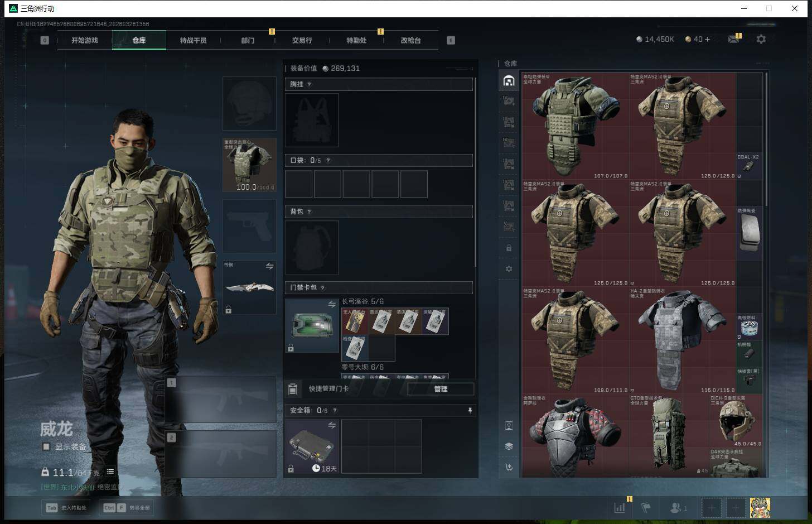Select the 高级燃料 item
812x524 pixels.
[x=749, y=327]
